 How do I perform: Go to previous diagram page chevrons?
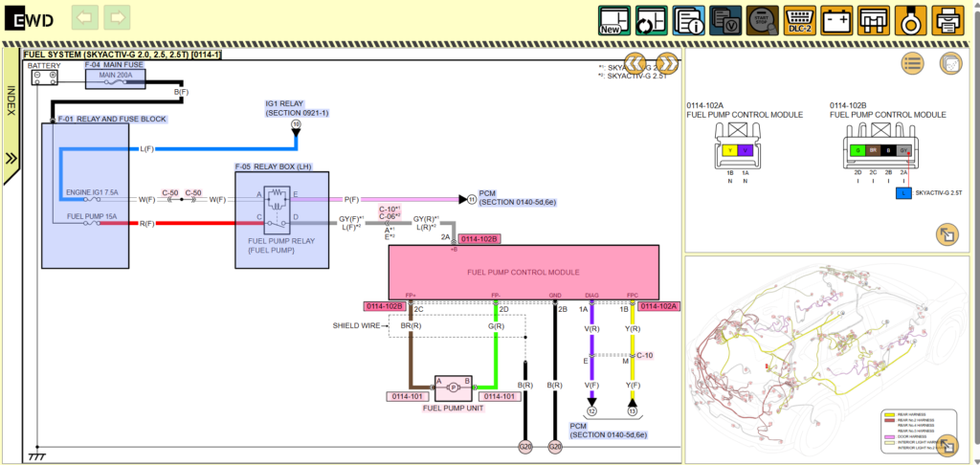tap(635, 63)
